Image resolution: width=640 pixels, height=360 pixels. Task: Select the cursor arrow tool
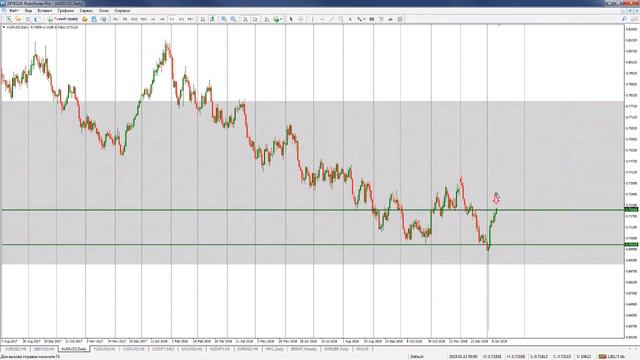pyautogui.click(x=291, y=19)
